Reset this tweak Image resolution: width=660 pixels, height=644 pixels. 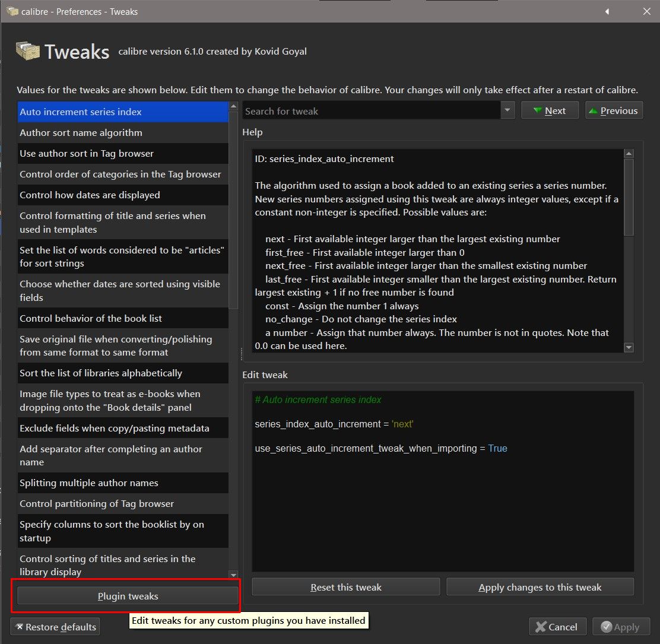coord(345,587)
